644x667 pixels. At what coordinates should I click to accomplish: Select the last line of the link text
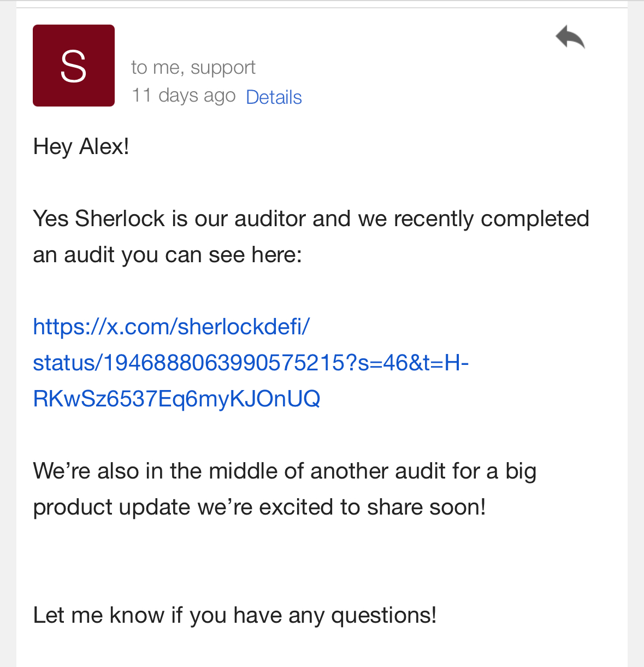click(x=176, y=399)
